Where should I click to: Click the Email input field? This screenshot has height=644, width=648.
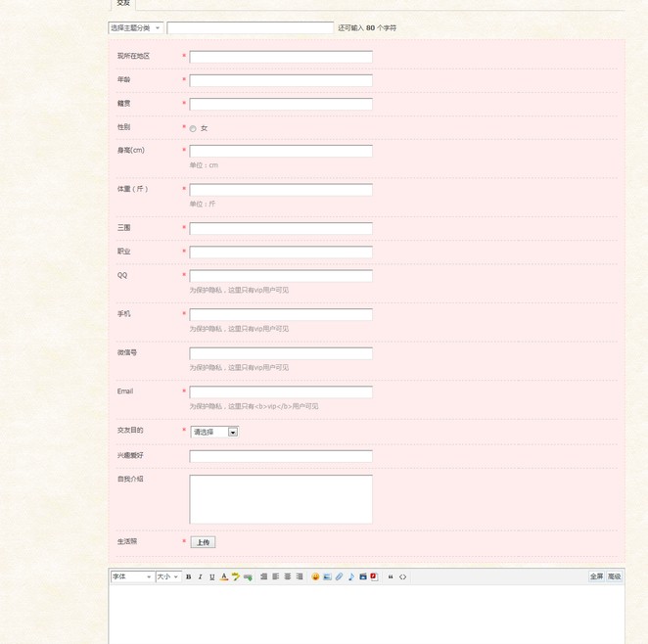pos(281,392)
